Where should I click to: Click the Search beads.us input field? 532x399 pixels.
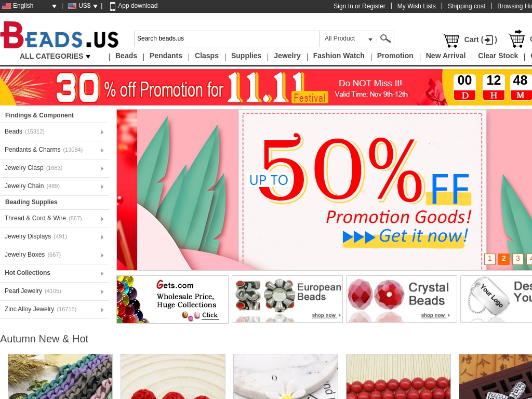[x=227, y=38]
